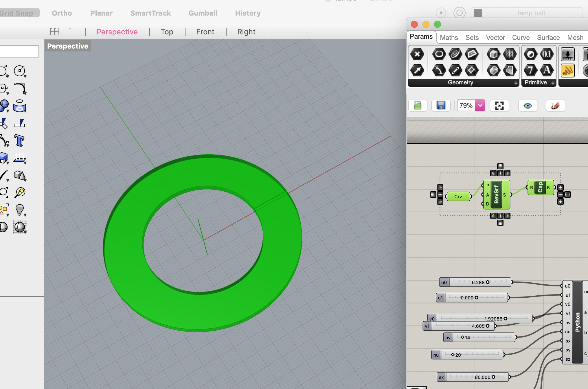Click the 79% zoom value field
Viewport: 588px width, 389px height.
[x=466, y=105]
